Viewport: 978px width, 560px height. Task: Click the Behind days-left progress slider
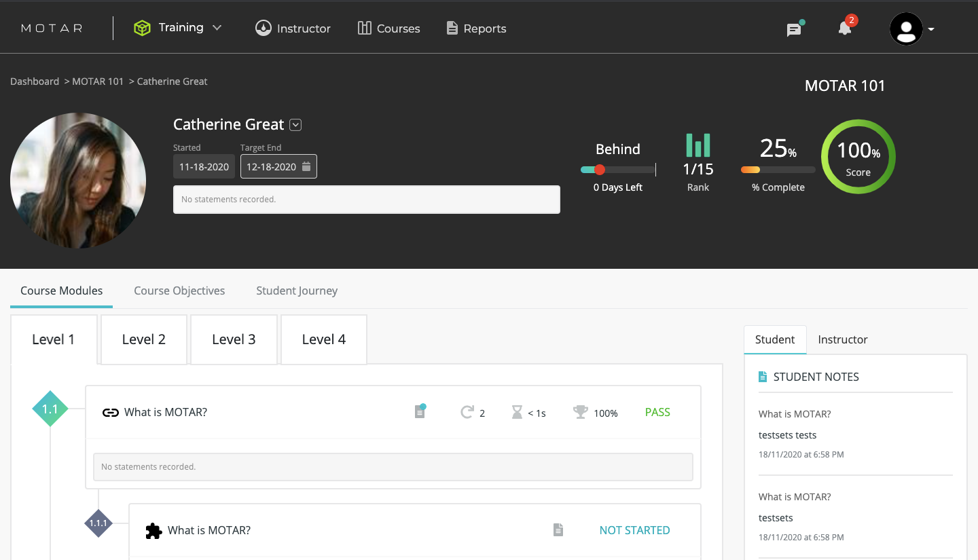[x=618, y=170]
